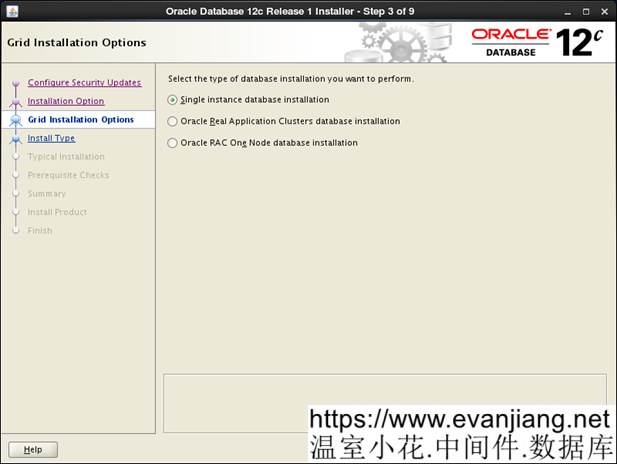Go to the Install Type step

coord(51,139)
